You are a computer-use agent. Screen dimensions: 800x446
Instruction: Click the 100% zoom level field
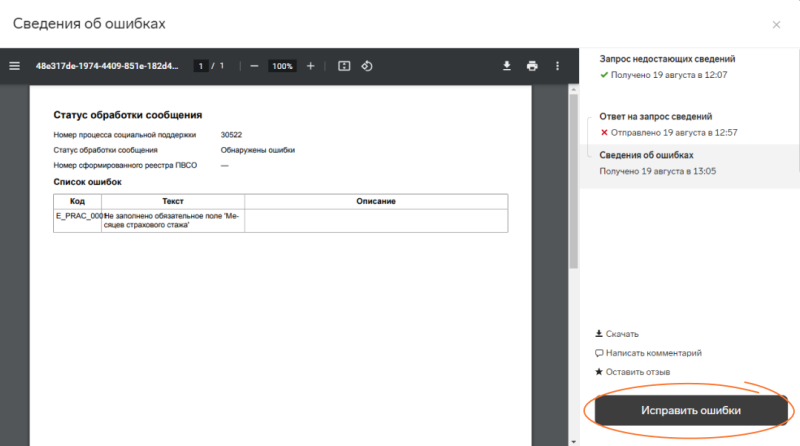tap(282, 66)
